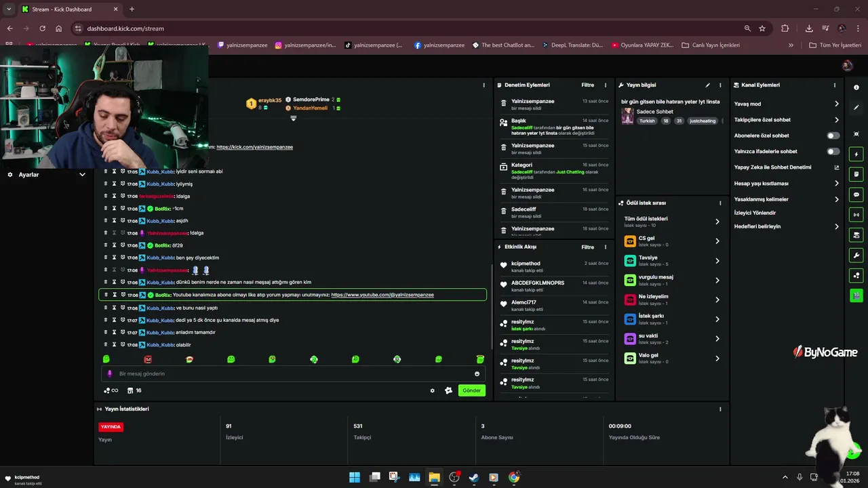This screenshot has width=868, height=488.
Task: Click into the Bir mesaj gönderin field
Action: click(292, 373)
